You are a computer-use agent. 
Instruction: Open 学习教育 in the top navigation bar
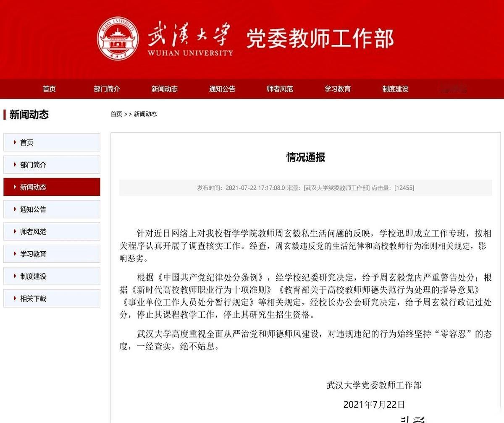click(x=337, y=89)
